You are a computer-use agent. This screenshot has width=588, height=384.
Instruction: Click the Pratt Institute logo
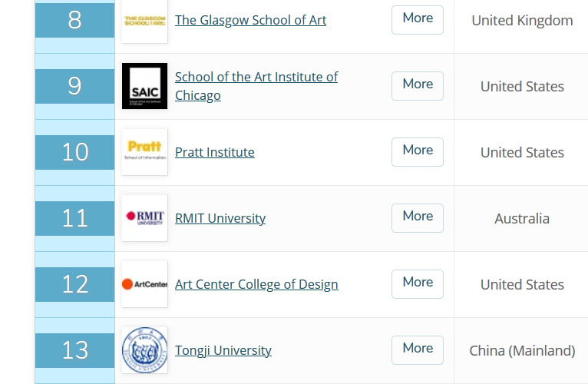click(x=144, y=152)
